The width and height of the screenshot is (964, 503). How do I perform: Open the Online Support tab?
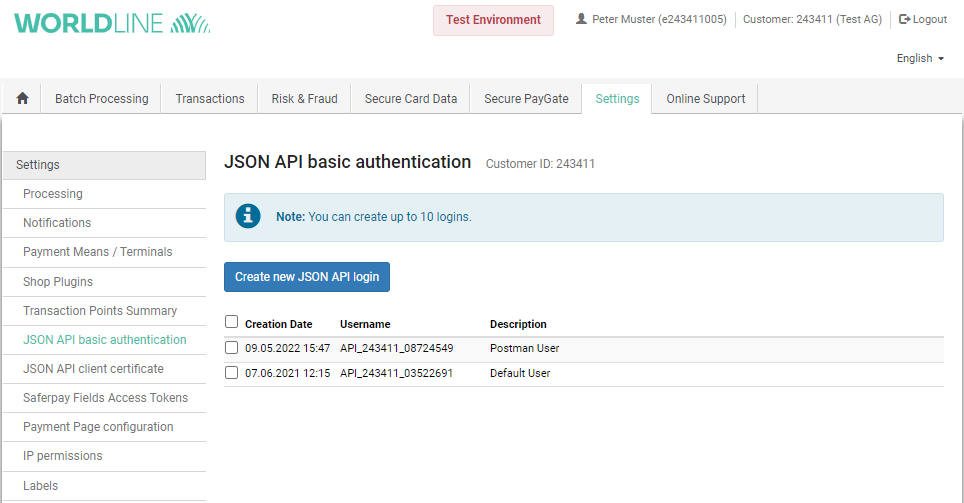point(705,99)
